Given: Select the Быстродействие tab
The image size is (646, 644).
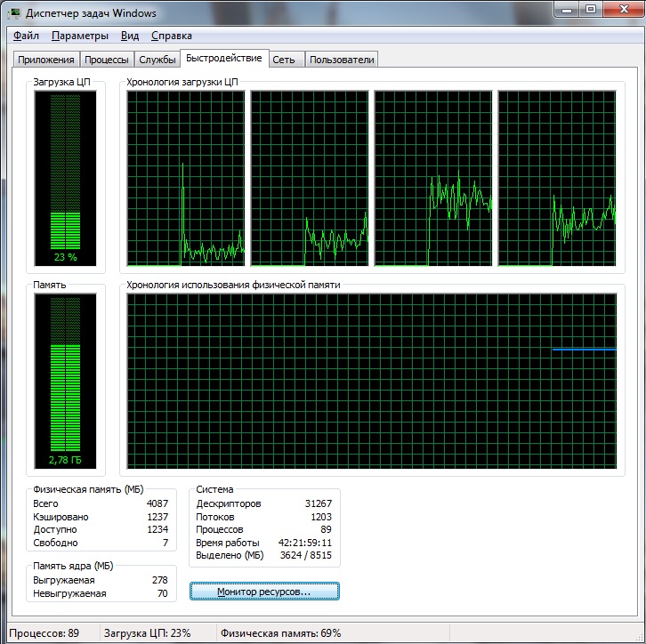Looking at the screenshot, I should tap(224, 58).
